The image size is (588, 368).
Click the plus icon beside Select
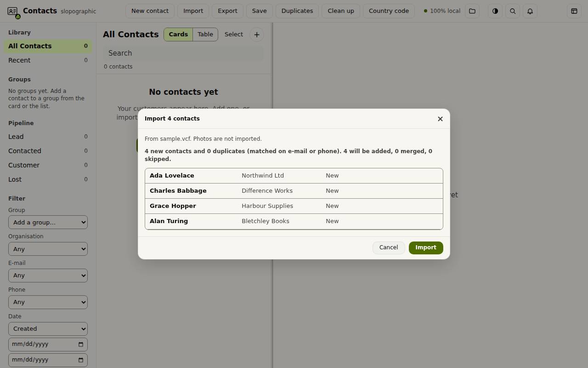[x=257, y=34]
